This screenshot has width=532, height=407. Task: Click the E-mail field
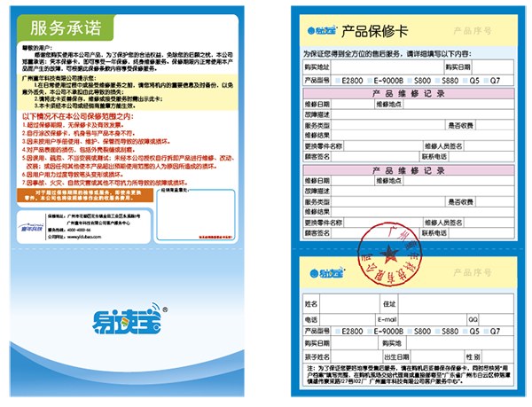433,319
